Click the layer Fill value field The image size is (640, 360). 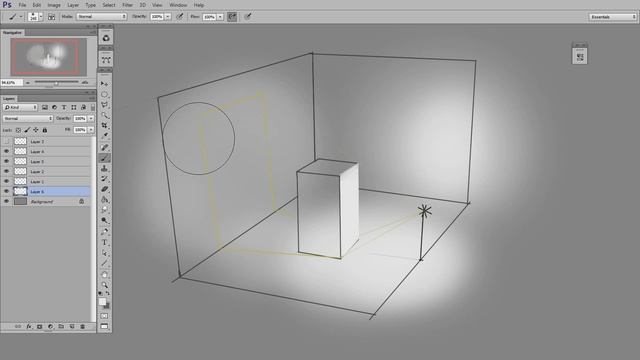(x=80, y=130)
